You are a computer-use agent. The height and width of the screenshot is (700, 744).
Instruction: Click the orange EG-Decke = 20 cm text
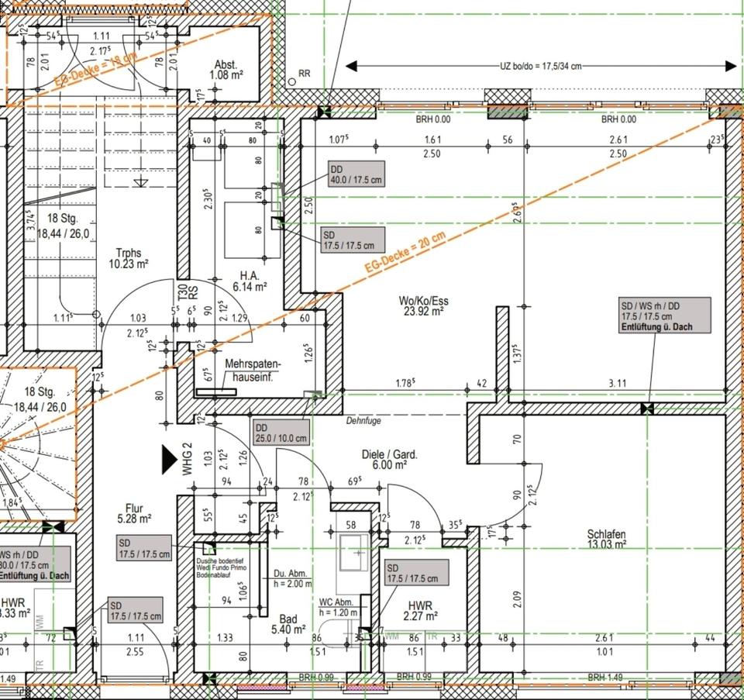(x=405, y=255)
